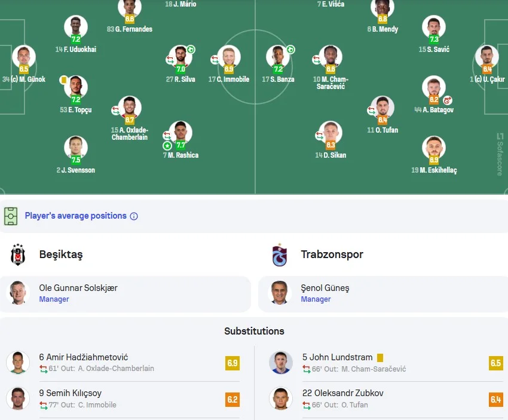Select substitute John Lundstram

coord(337,357)
